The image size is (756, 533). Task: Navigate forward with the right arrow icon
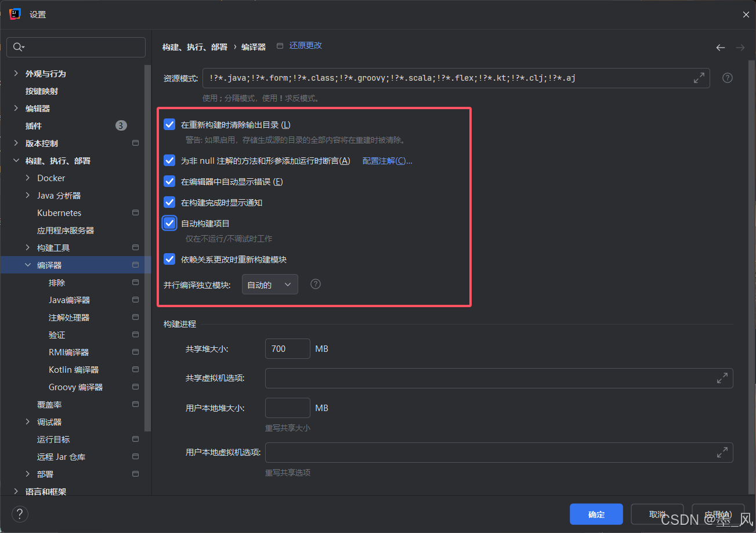tap(739, 48)
